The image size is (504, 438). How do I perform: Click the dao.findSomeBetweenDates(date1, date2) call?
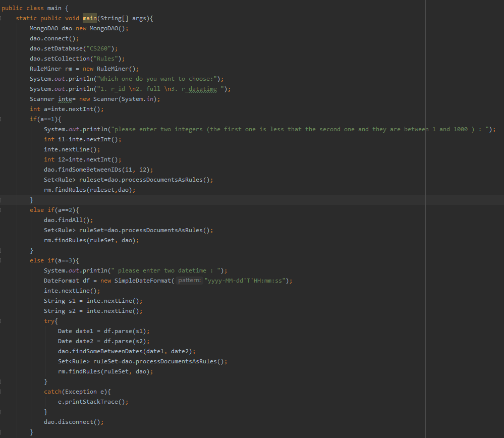(x=127, y=352)
